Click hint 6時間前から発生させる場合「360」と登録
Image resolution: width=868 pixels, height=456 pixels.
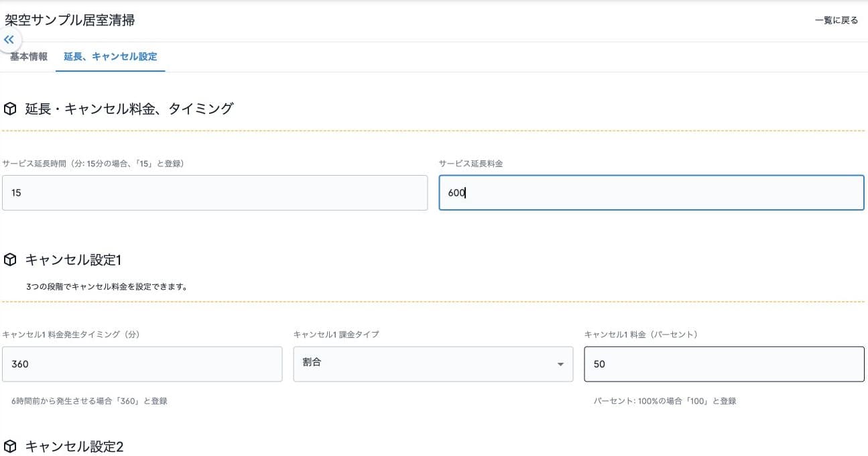[90, 401]
